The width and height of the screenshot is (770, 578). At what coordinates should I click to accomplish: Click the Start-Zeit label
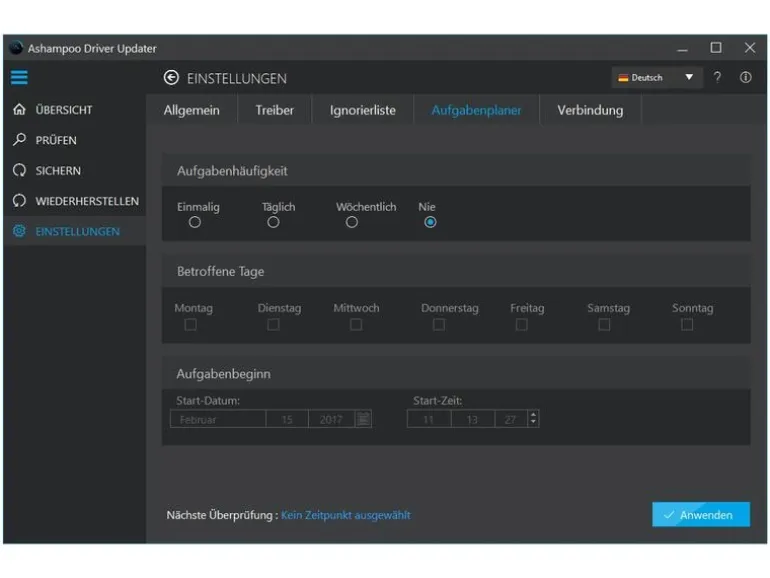tap(438, 401)
